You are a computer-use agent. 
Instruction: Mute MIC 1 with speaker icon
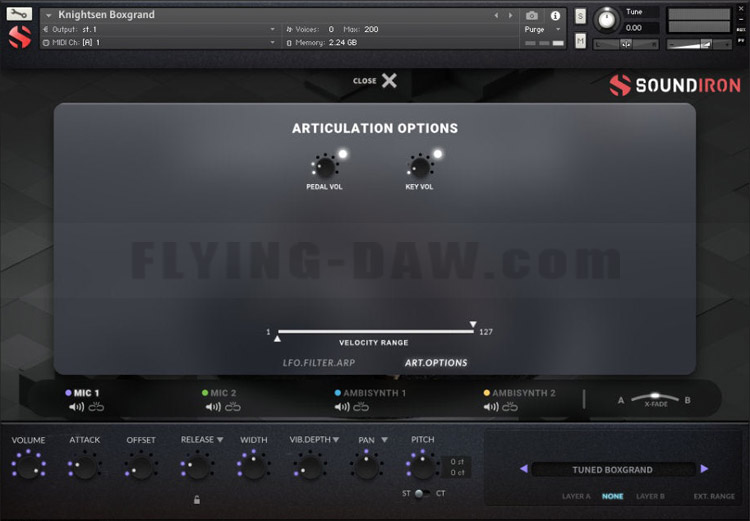click(76, 407)
